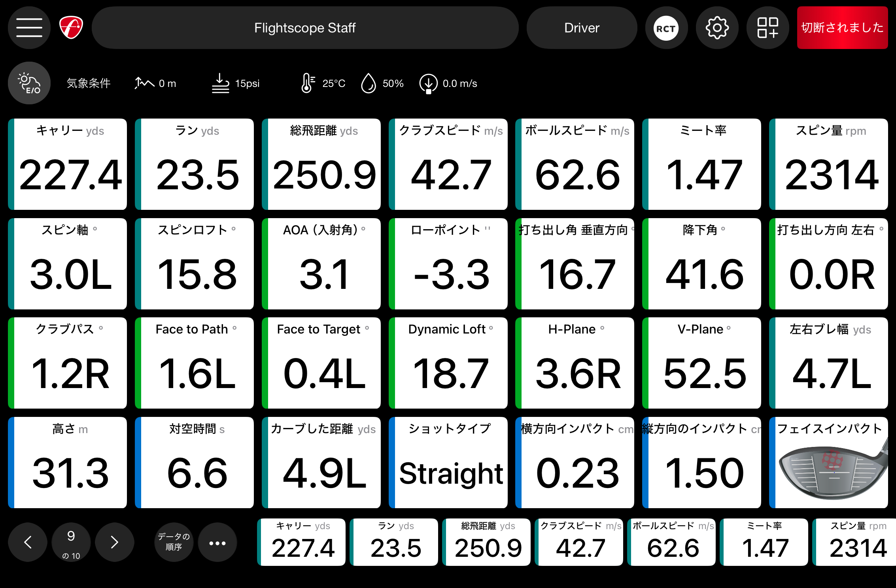This screenshot has width=896, height=588.
Task: Toggle the E/O weather conditions button
Action: pos(29,83)
